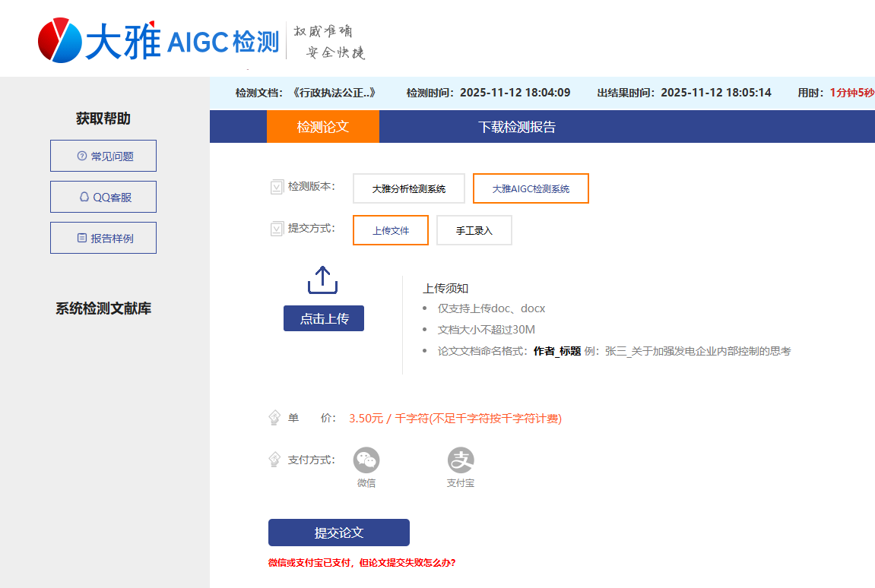Viewport: 875px width, 588px height.
Task: Toggle the checkbox next to 提交方式
Action: (277, 228)
